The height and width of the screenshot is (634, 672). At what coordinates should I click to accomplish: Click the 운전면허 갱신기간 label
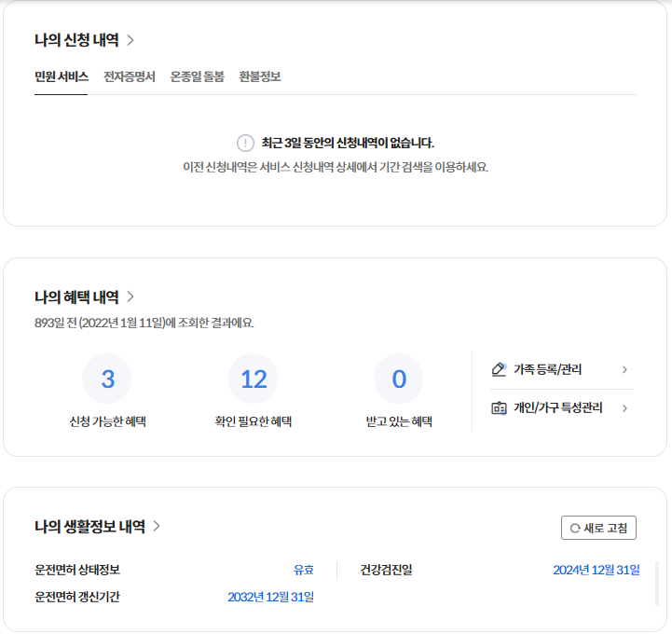tap(77, 597)
